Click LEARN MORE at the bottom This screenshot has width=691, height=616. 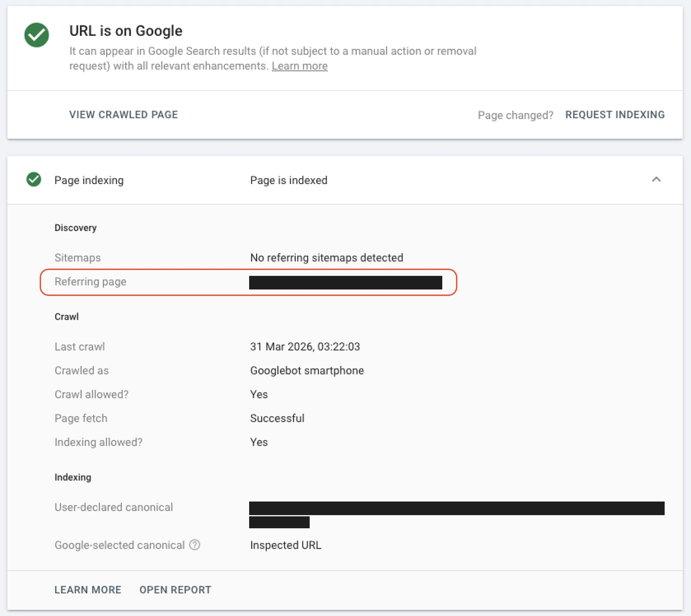(88, 590)
